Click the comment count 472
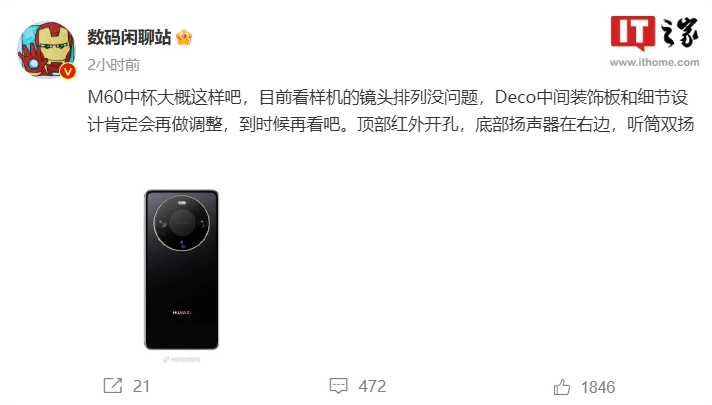 372,386
